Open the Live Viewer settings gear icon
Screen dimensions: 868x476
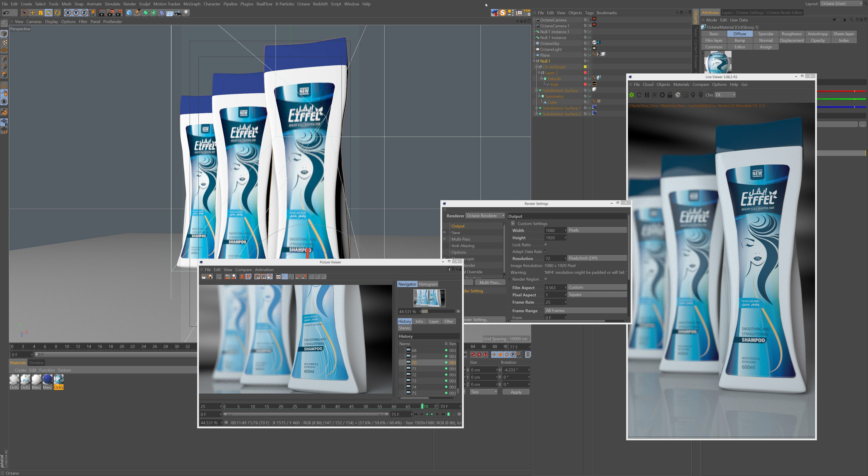tap(662, 95)
